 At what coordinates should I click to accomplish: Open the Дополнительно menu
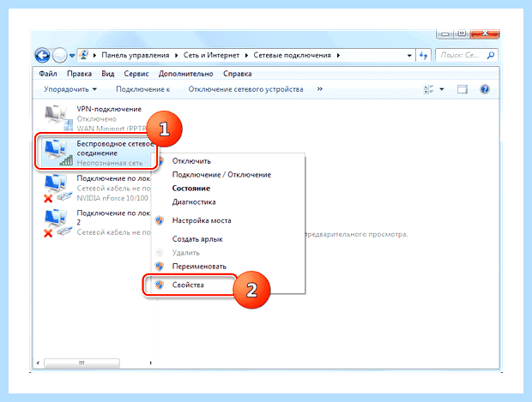(185, 74)
